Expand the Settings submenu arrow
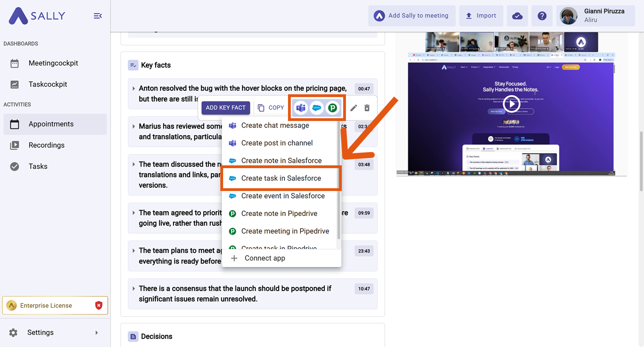This screenshot has width=644, height=347. click(x=96, y=333)
